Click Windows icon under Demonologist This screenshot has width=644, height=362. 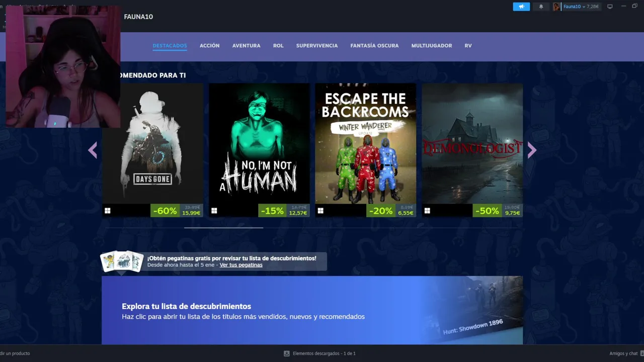(427, 211)
